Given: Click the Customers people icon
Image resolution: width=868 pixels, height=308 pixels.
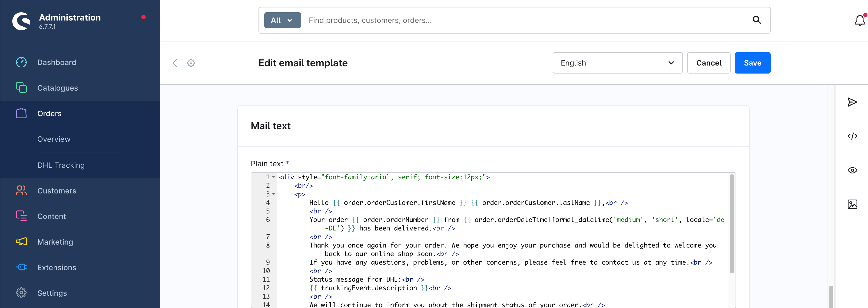Looking at the screenshot, I should (x=21, y=191).
